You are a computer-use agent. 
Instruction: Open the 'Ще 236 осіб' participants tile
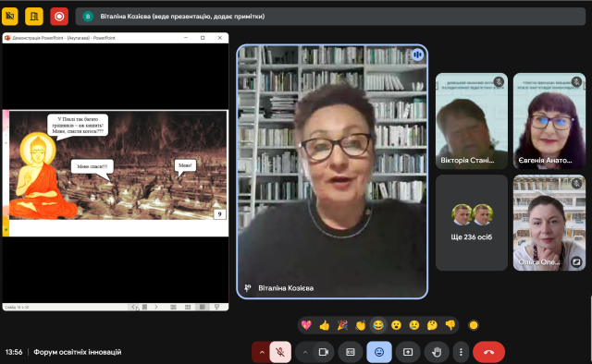[472, 223]
